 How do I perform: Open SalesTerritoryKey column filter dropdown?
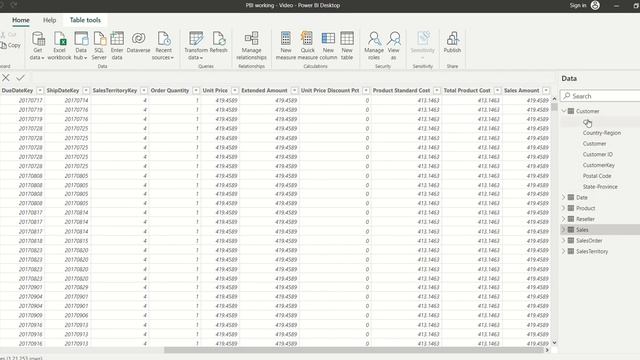tap(144, 91)
